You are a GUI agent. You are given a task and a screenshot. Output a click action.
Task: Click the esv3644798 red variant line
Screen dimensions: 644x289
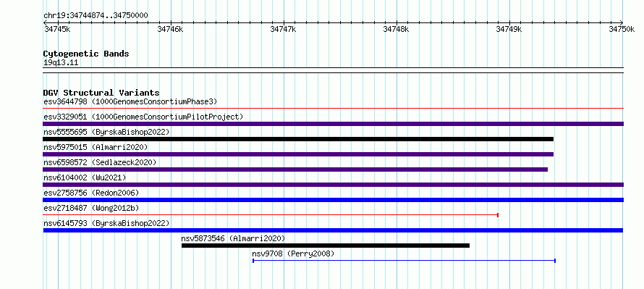pyautogui.click(x=333, y=109)
